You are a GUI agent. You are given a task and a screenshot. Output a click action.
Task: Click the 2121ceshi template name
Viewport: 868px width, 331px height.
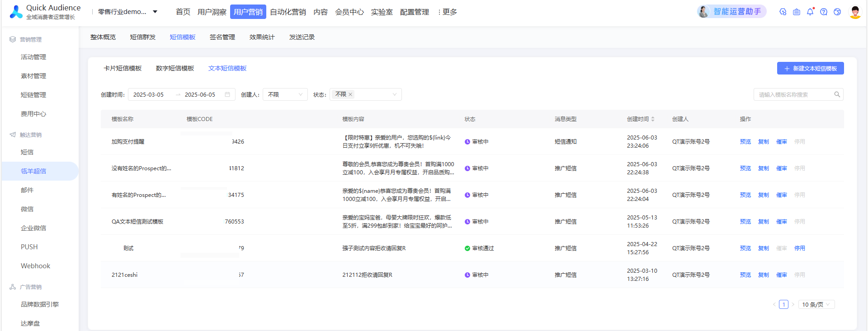pos(125,275)
